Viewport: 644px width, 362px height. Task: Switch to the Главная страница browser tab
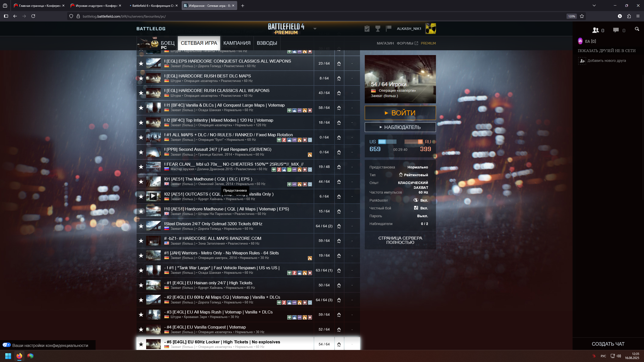38,6
